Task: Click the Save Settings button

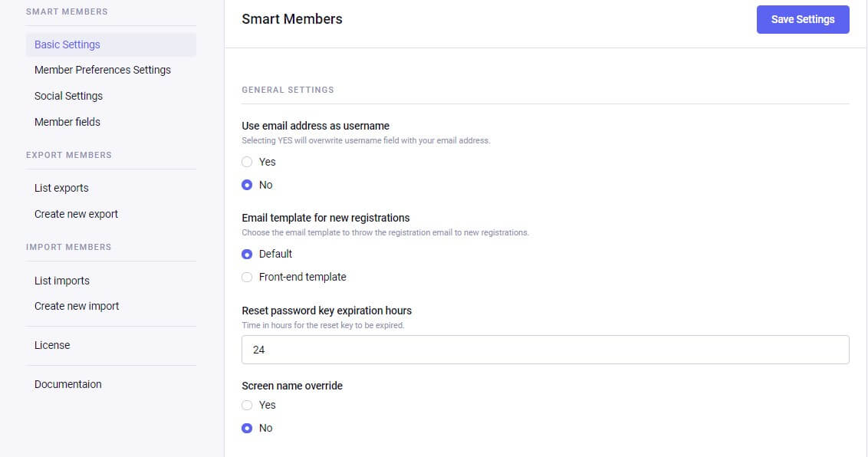Action: (802, 19)
